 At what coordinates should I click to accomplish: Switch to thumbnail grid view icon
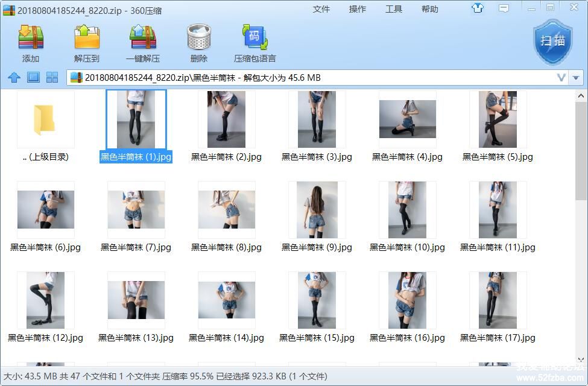click(52, 78)
